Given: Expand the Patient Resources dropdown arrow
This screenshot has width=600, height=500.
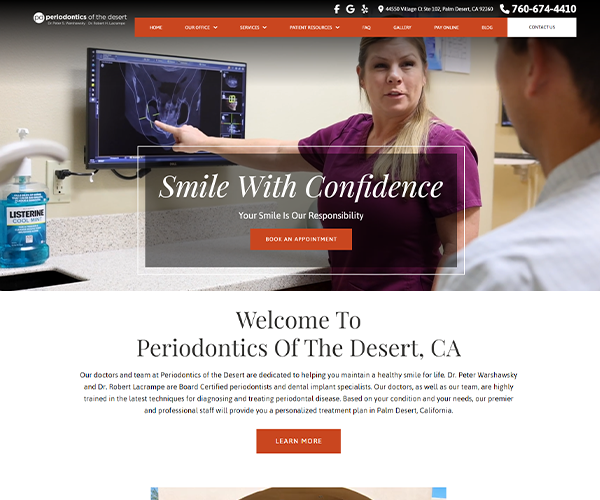Looking at the screenshot, I should coord(338,28).
